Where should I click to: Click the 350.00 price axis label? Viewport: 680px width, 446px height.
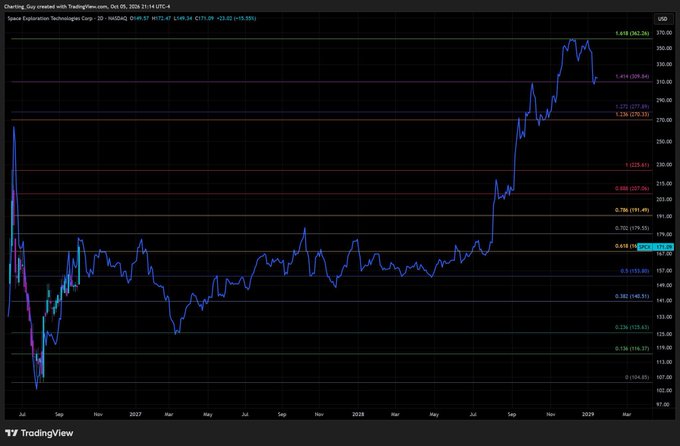[x=664, y=48]
